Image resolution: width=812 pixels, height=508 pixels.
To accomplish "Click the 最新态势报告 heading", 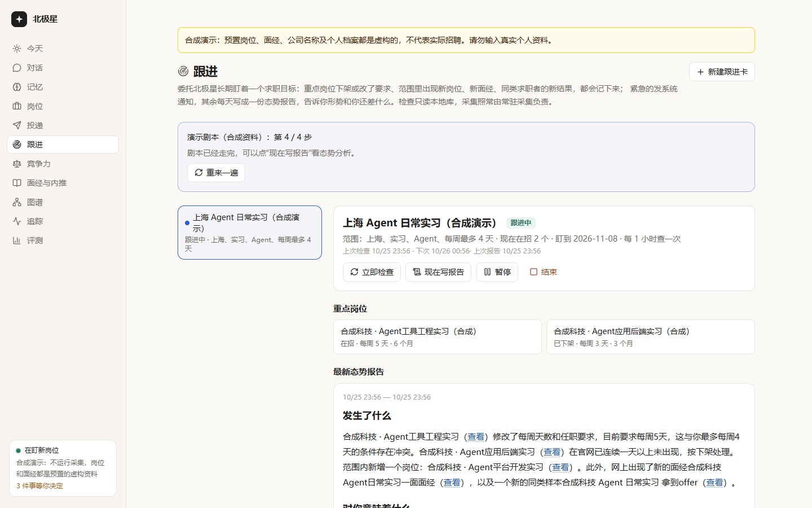I will pyautogui.click(x=359, y=372).
